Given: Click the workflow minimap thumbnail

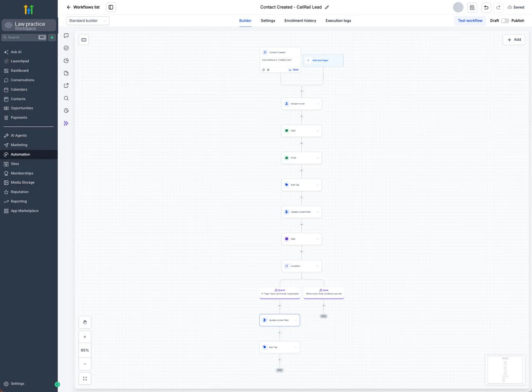Looking at the screenshot, I should pos(505,370).
